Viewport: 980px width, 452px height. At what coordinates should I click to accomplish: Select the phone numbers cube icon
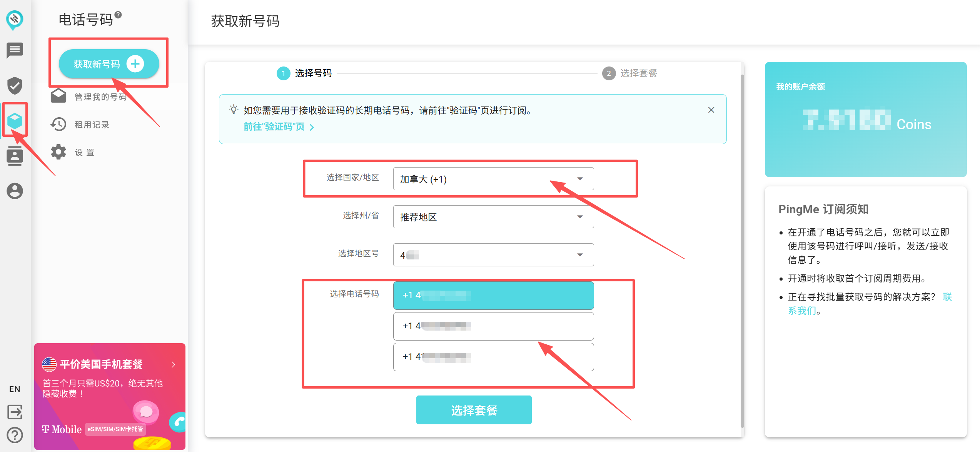coord(15,121)
